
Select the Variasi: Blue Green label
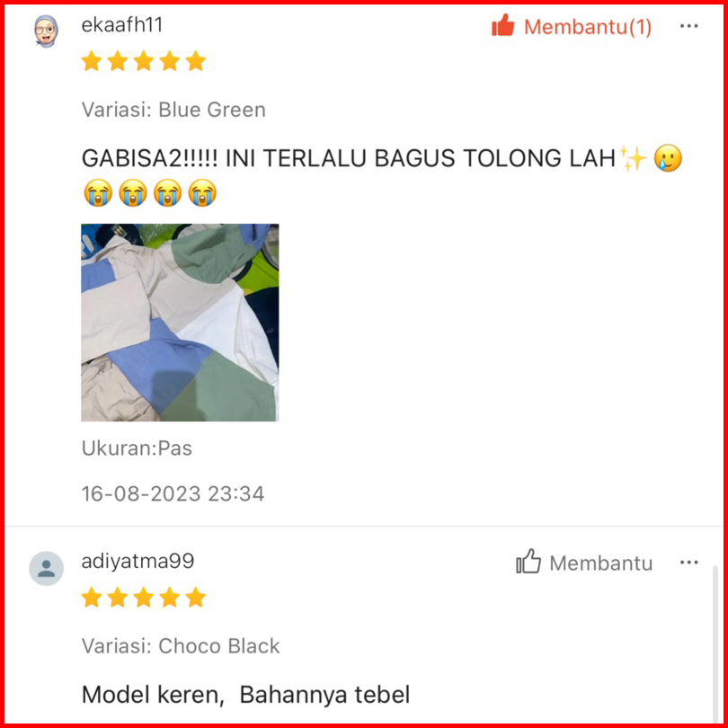tap(173, 110)
